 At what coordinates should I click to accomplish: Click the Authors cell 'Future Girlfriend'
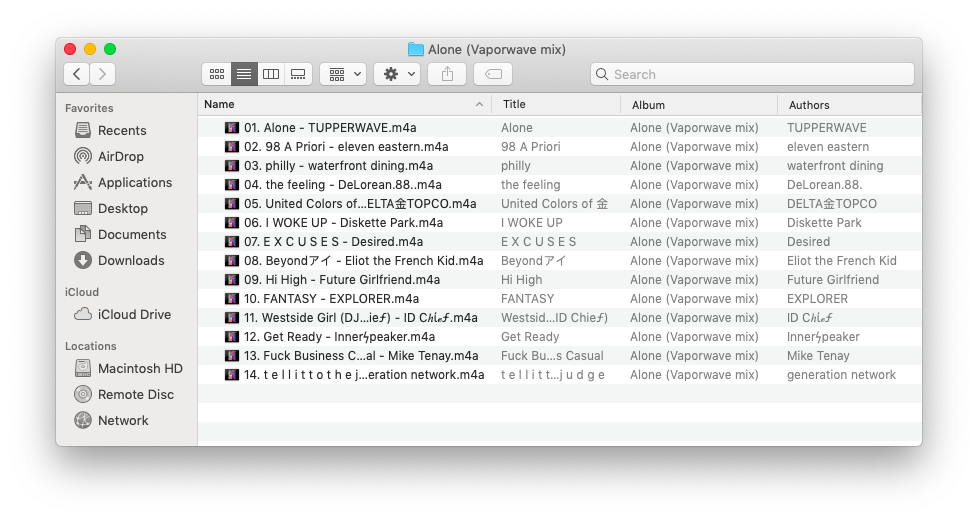833,280
